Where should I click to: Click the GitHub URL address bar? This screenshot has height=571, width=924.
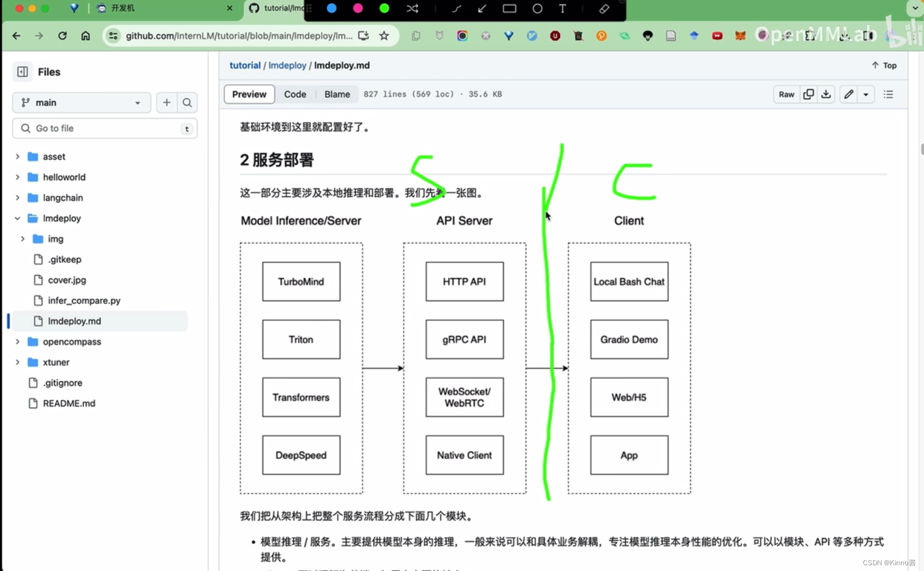[x=239, y=36]
